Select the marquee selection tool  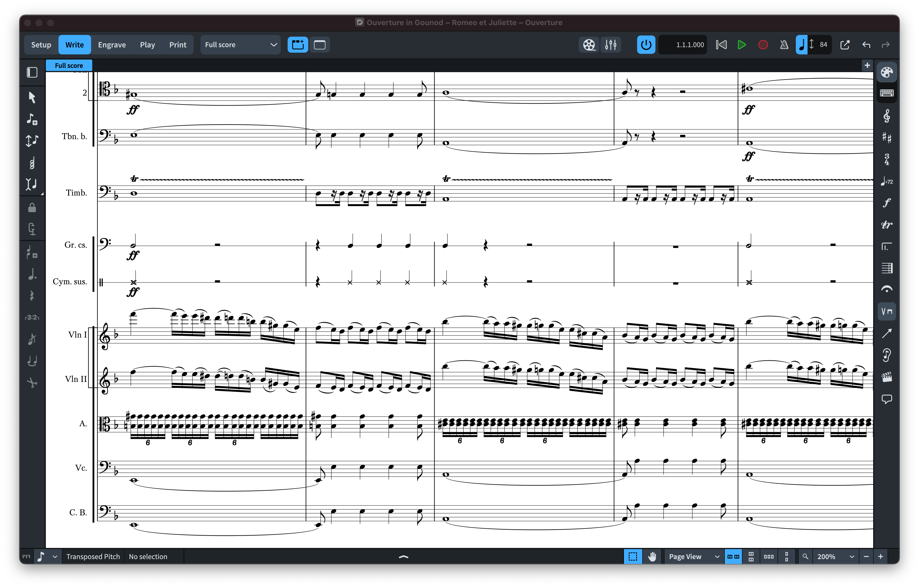coord(633,556)
